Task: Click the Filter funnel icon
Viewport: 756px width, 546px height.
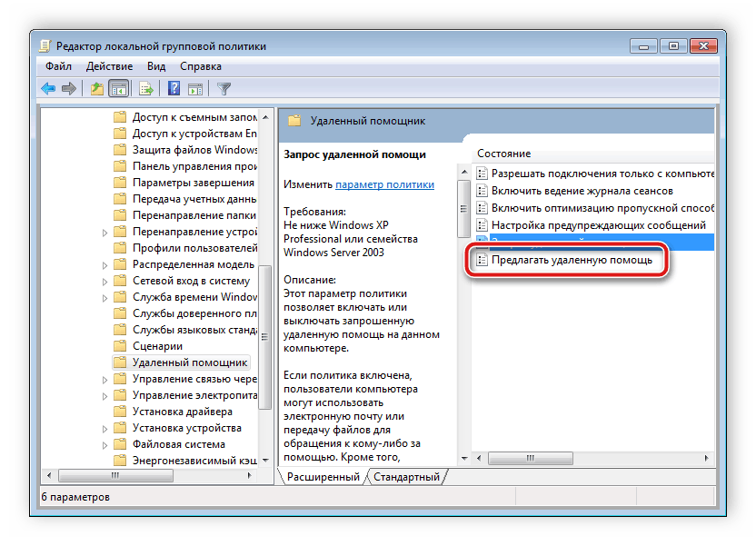Action: pos(224,88)
